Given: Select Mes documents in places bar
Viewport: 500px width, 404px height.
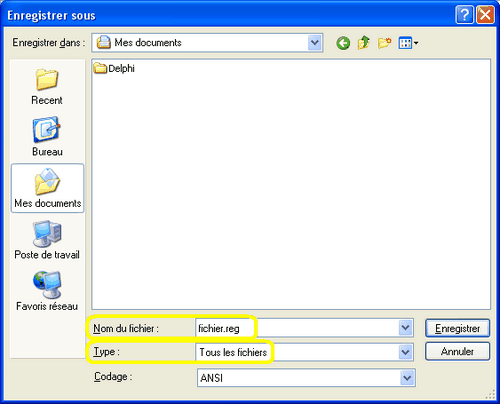Looking at the screenshot, I should (x=48, y=188).
